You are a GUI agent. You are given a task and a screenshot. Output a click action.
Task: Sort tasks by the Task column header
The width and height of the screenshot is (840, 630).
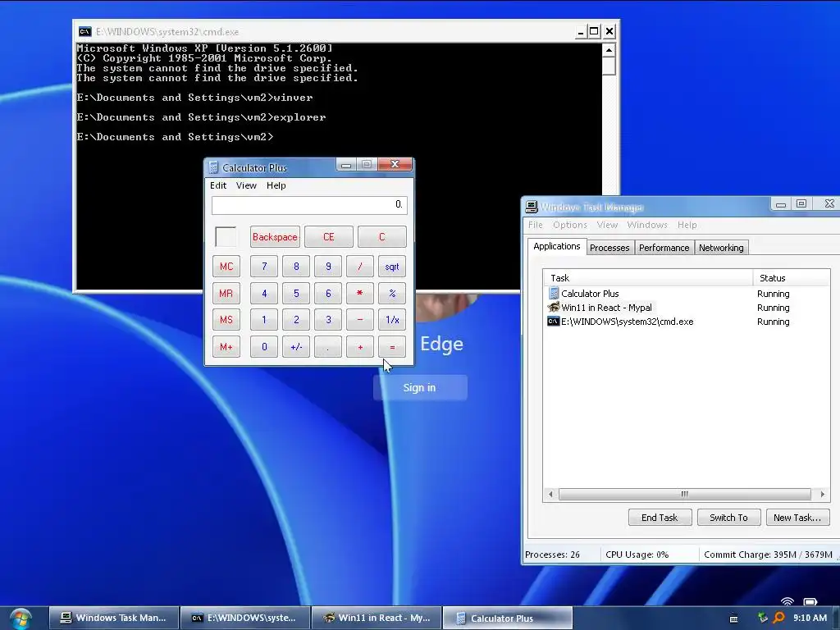coord(648,278)
